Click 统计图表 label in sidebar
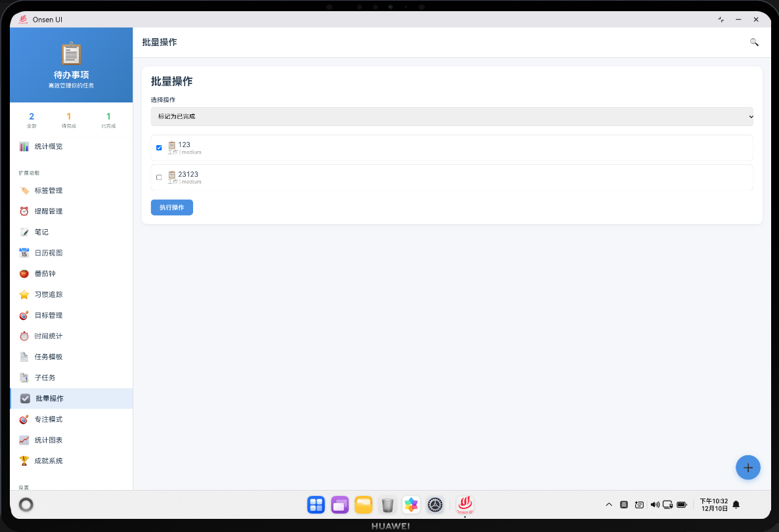This screenshot has width=779, height=532. tap(48, 440)
